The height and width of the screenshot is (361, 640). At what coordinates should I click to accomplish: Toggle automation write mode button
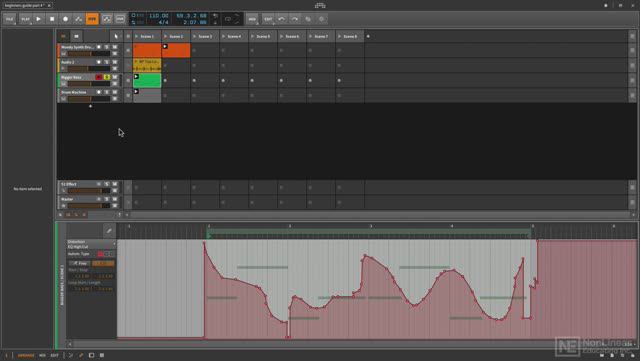78,19
